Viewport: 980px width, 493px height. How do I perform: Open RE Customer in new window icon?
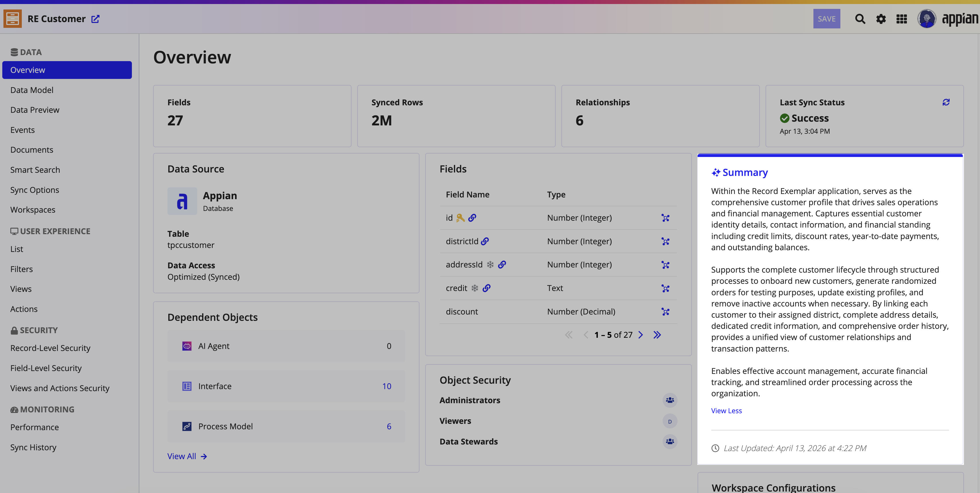tap(95, 19)
